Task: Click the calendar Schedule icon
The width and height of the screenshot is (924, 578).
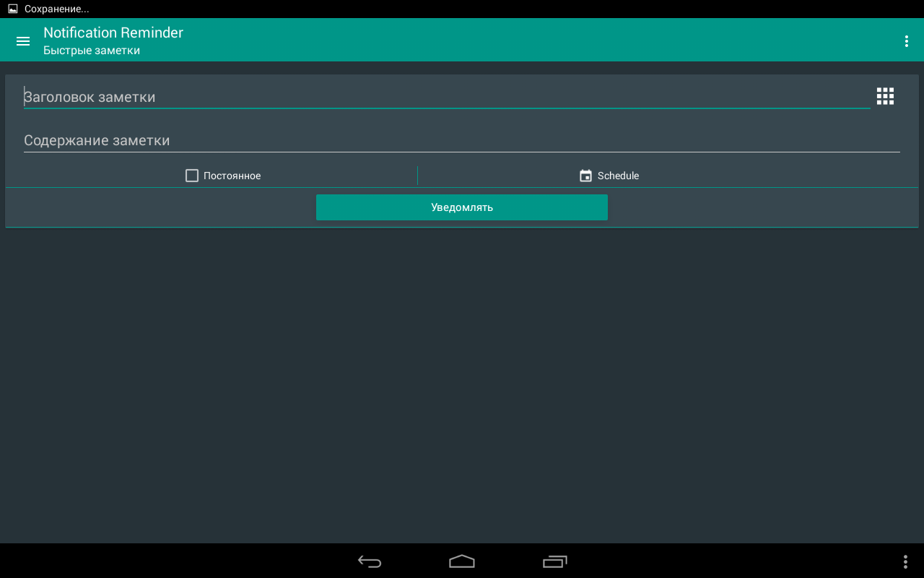Action: [585, 176]
